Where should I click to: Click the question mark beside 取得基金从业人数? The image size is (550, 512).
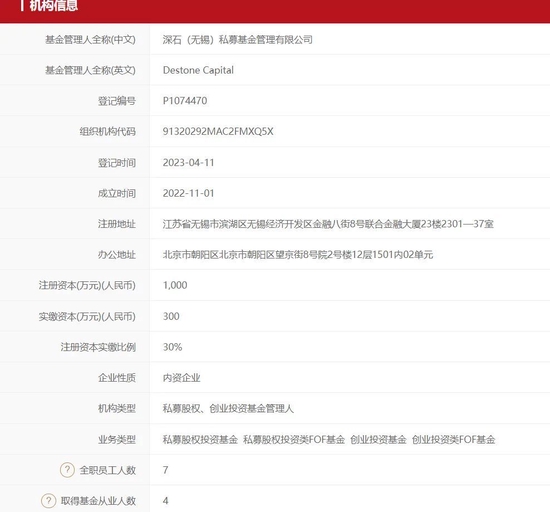coord(49,501)
